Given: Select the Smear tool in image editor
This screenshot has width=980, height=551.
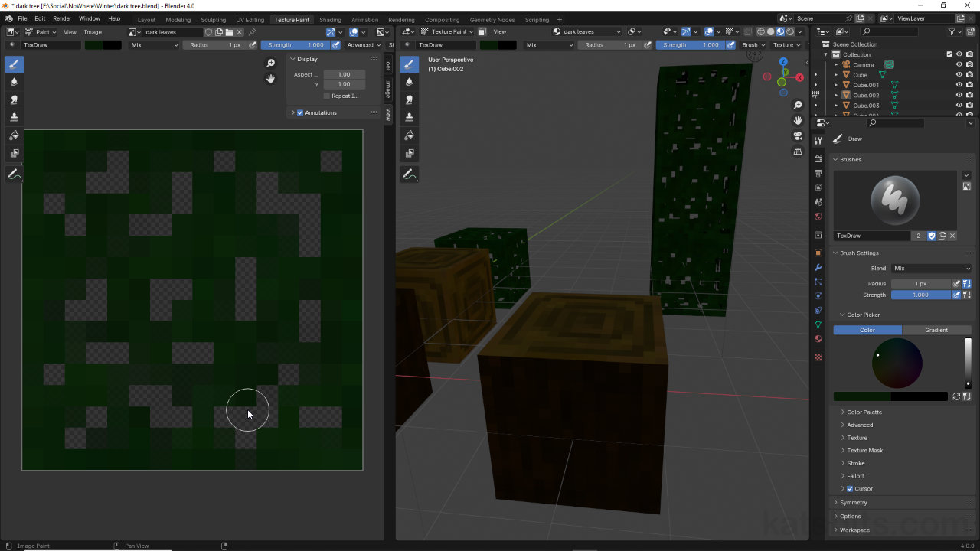Looking at the screenshot, I should (14, 99).
